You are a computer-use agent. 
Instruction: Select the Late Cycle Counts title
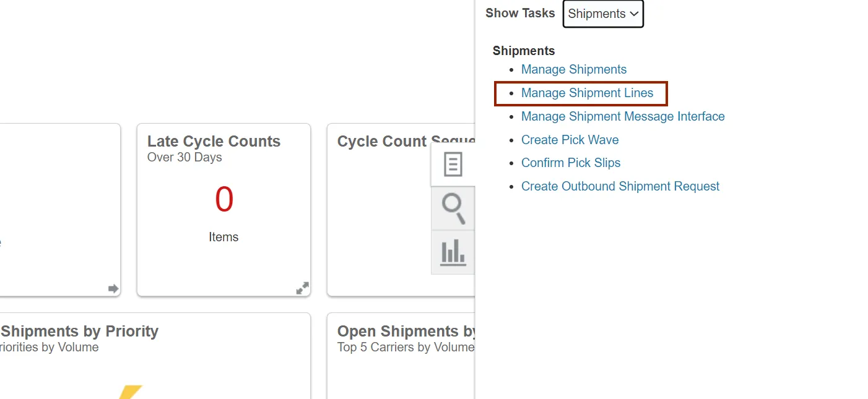point(214,142)
